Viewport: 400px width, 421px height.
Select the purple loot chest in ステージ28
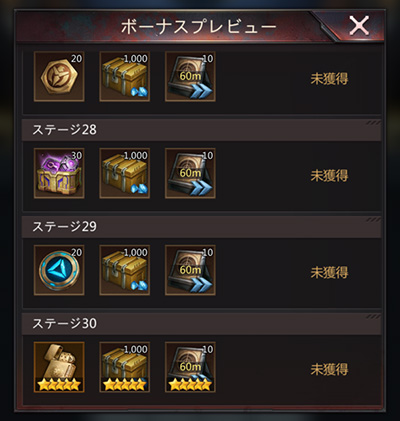click(59, 173)
